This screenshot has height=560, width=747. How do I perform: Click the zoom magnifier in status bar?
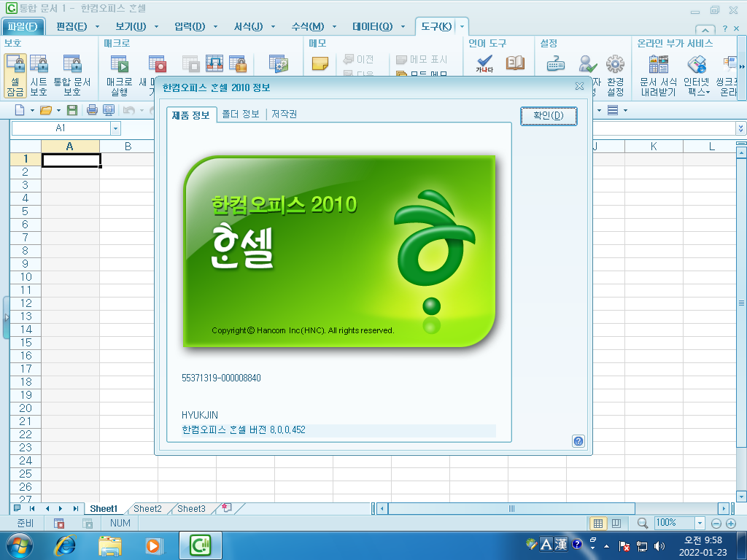tap(642, 524)
